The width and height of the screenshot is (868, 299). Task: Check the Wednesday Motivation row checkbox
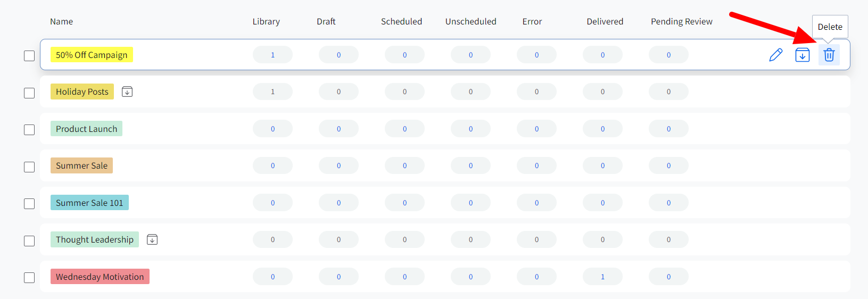pyautogui.click(x=29, y=278)
